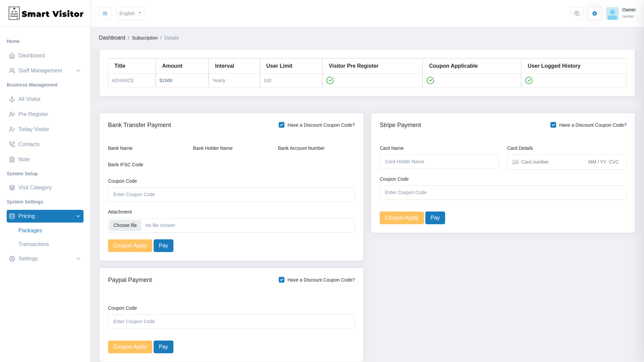The image size is (644, 362).
Task: Open Pre Register via its sidebar icon
Action: (12, 114)
